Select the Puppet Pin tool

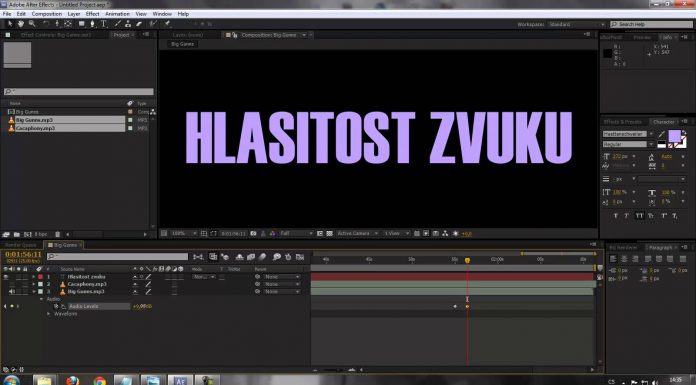tap(167, 24)
